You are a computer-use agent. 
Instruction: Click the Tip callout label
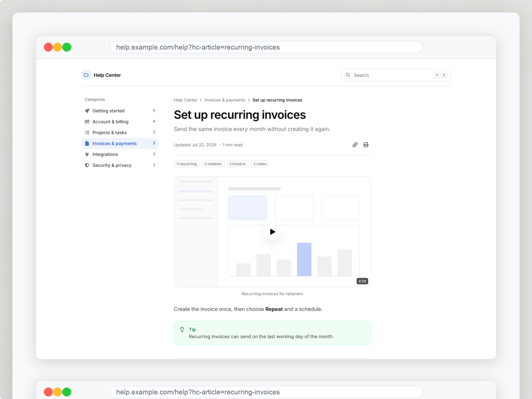tap(192, 330)
